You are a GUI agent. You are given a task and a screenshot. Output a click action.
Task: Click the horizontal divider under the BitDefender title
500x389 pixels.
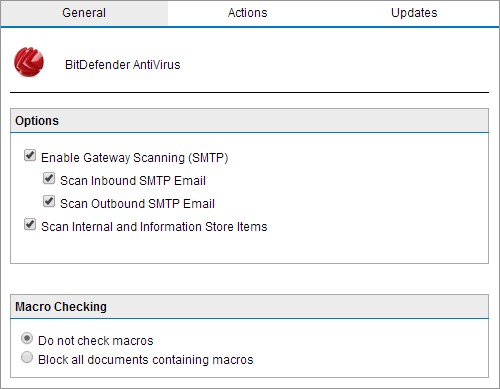point(249,92)
